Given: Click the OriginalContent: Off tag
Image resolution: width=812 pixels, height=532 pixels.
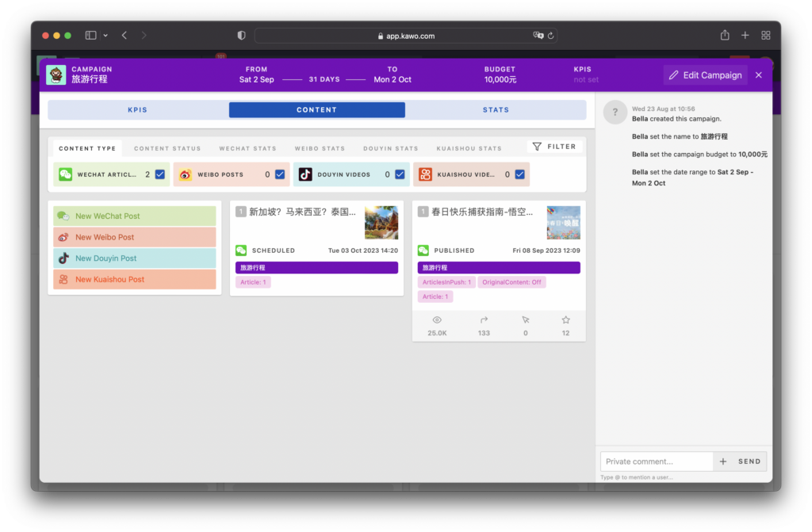Looking at the screenshot, I should (511, 282).
